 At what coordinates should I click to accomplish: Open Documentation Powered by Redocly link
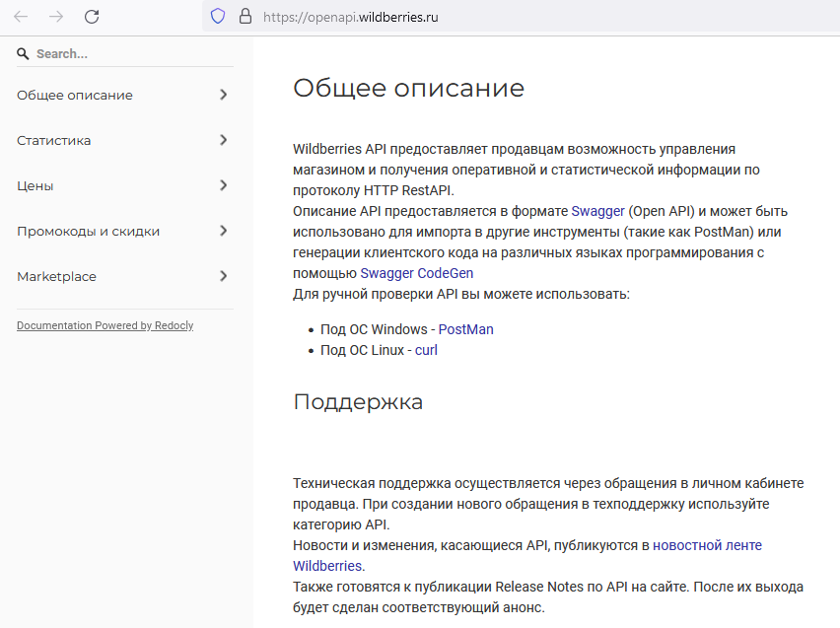[105, 325]
